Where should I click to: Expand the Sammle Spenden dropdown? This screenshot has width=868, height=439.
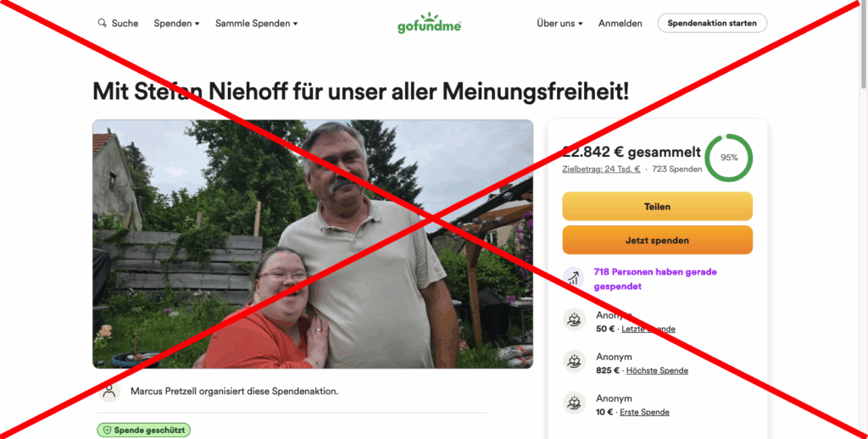tap(256, 23)
